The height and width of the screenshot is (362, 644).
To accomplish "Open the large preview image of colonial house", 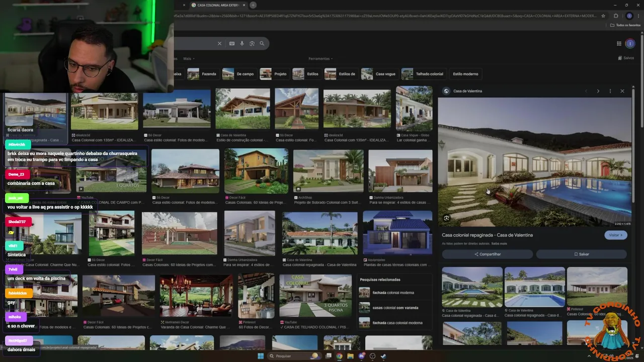I will pos(534,162).
